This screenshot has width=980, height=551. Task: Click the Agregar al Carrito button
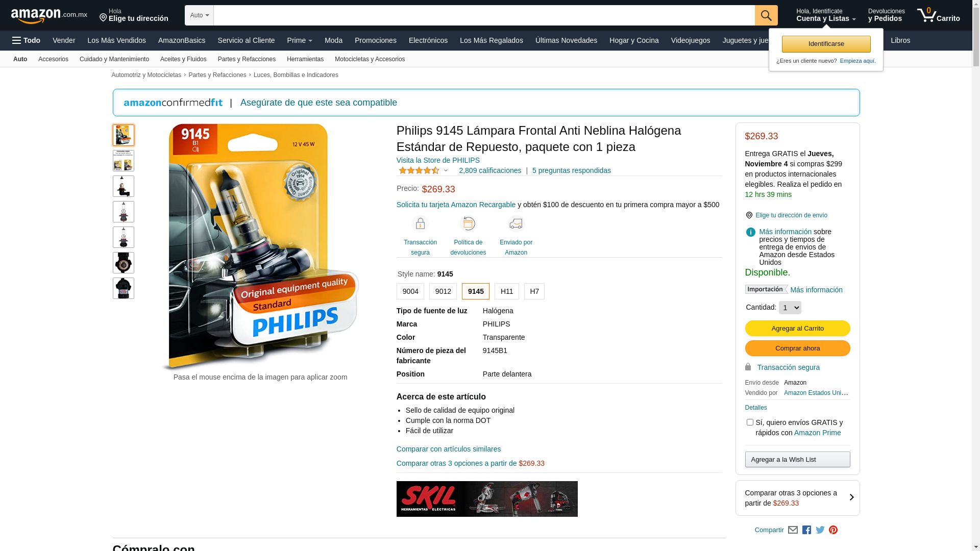[x=798, y=329]
